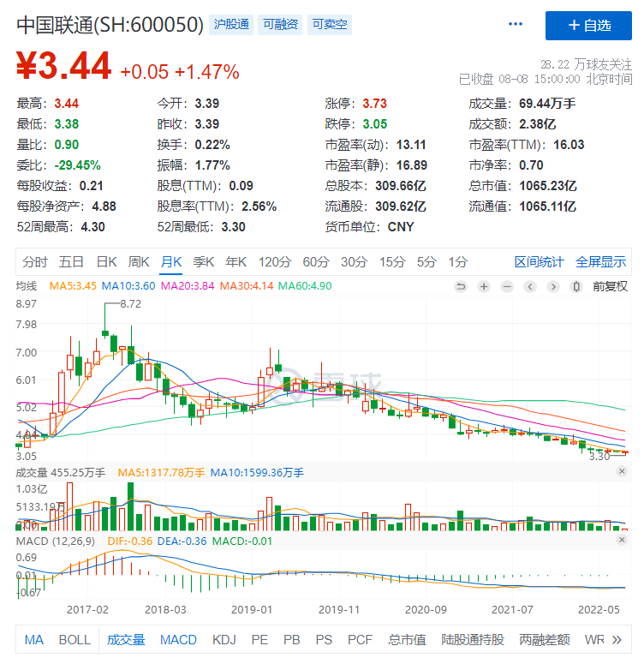Click the 总市值 1065.23亿 value

pyautogui.click(x=548, y=185)
